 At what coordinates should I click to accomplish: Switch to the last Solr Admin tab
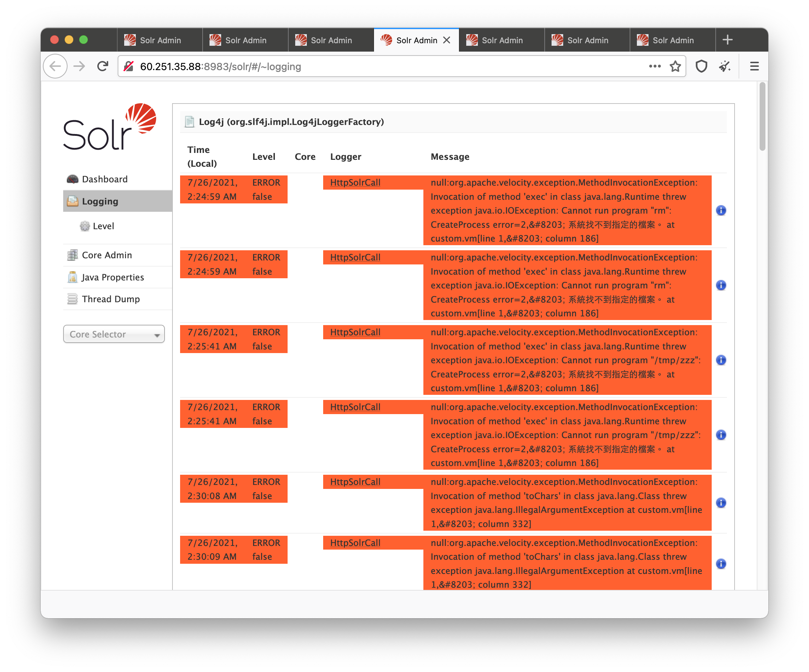(672, 40)
